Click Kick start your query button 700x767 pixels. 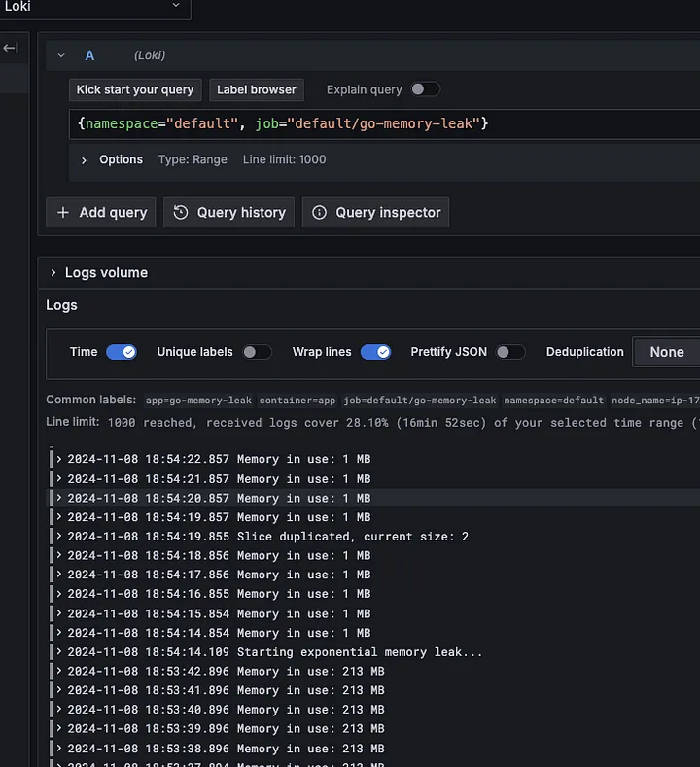135,90
